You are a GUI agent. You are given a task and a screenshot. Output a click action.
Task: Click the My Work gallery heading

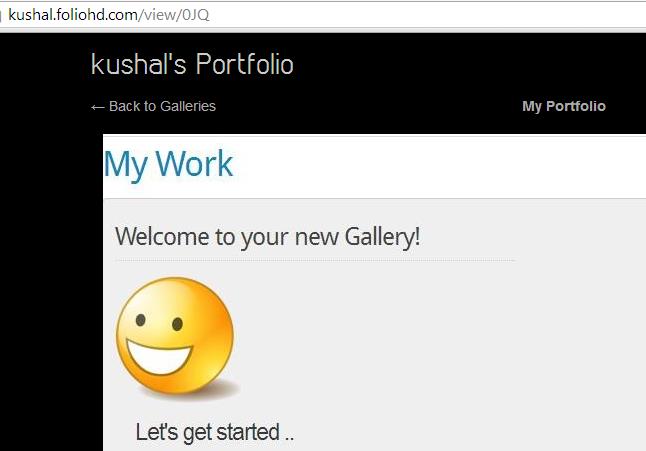[168, 164]
